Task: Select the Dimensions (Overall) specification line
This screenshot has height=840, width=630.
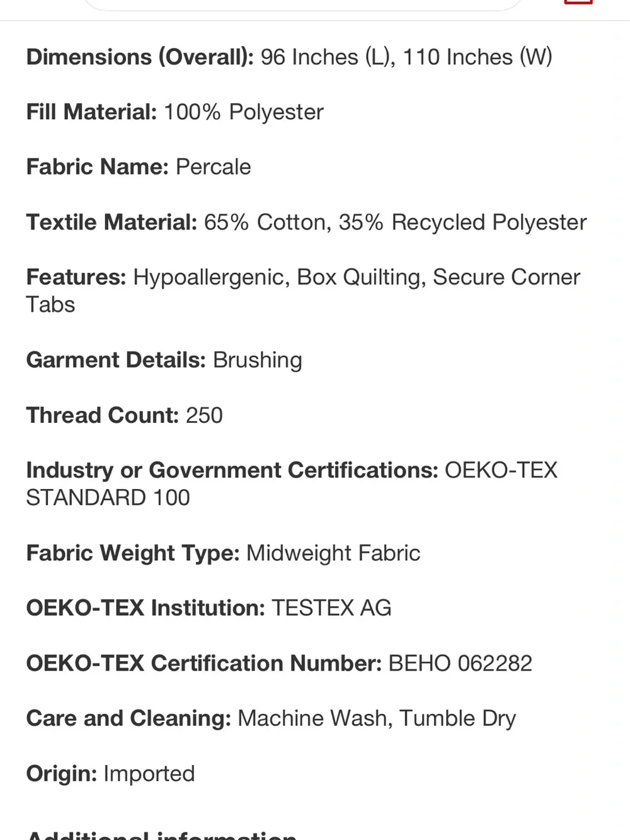Action: [289, 57]
